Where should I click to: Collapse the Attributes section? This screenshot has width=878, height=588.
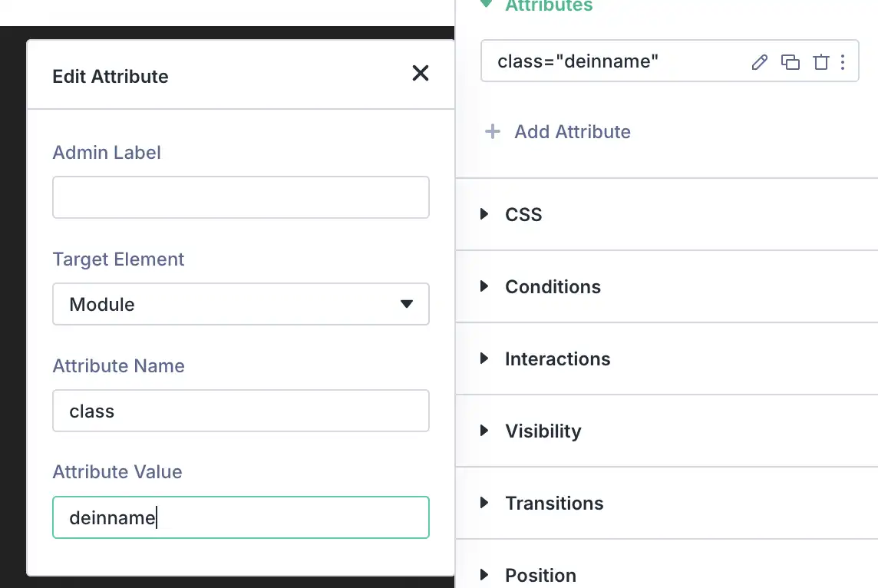pos(486,5)
